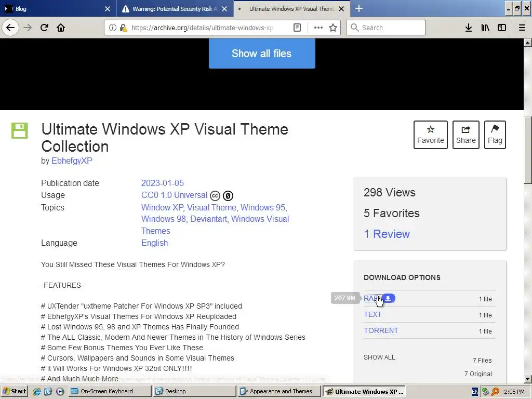Add item to favorites with Favorite button
This screenshot has height=399, width=532.
pos(431,135)
